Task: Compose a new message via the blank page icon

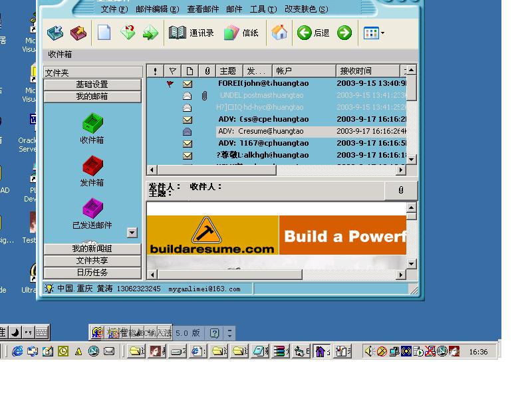Action: 104,32
